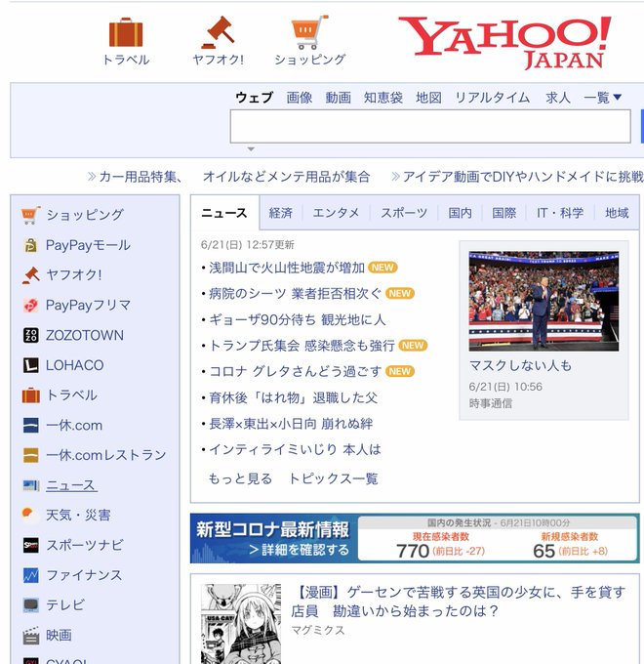Switch to the 国際 news tab
The height and width of the screenshot is (664, 644).
point(503,213)
